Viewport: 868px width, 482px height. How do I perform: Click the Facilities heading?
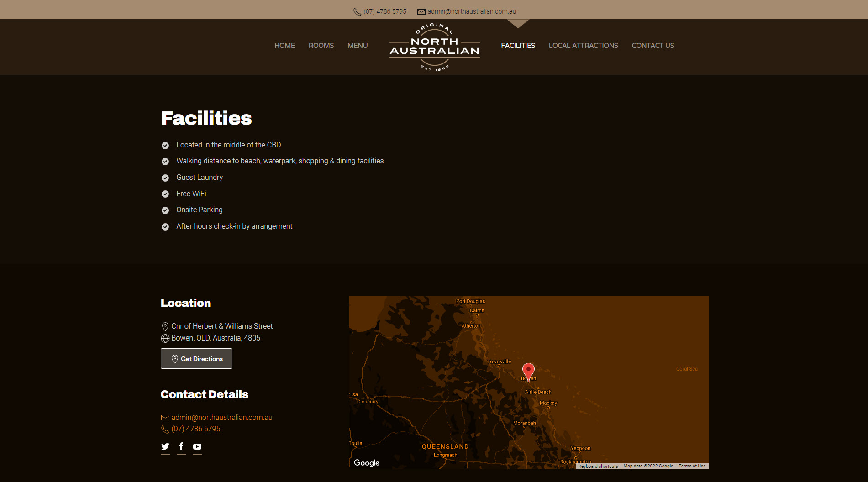point(206,118)
